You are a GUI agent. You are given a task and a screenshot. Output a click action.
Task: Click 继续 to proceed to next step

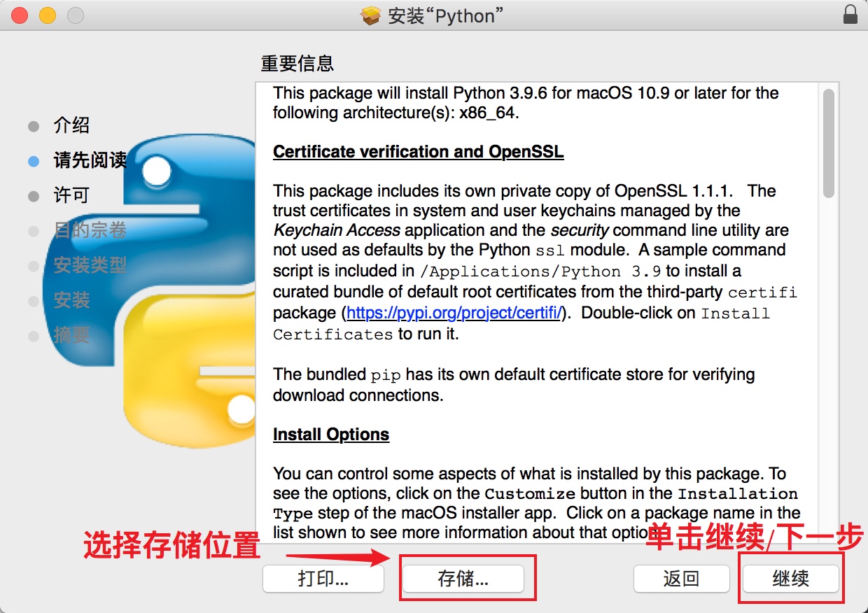click(790, 579)
